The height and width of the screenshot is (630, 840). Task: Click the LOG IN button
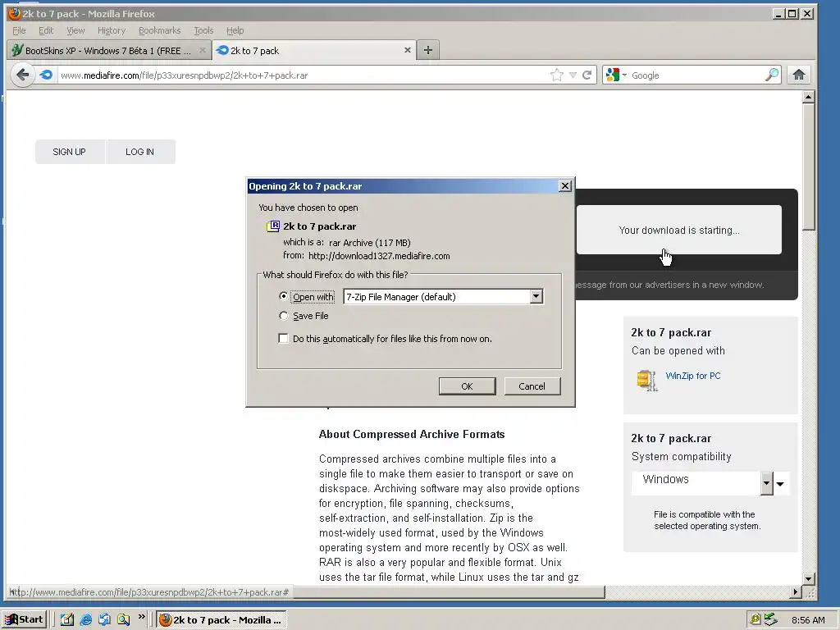[140, 152]
